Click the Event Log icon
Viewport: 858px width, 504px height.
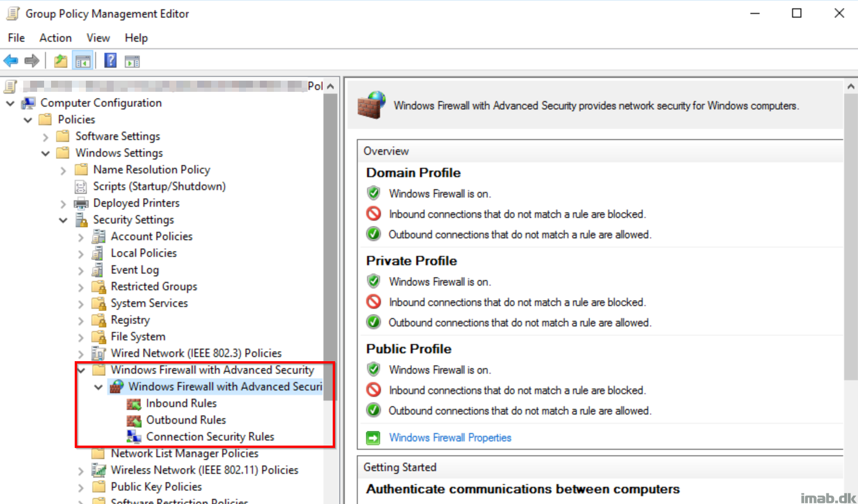click(x=98, y=270)
